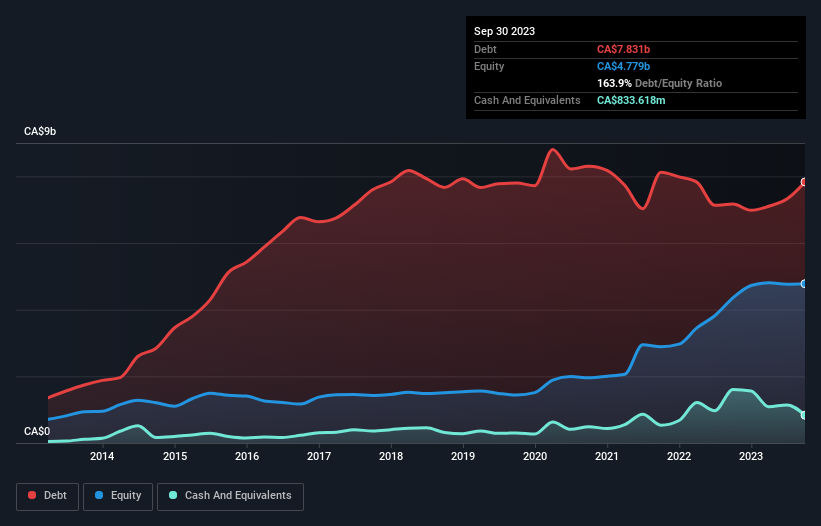
Task: Click the Debt label in tooltip
Action: coord(485,49)
